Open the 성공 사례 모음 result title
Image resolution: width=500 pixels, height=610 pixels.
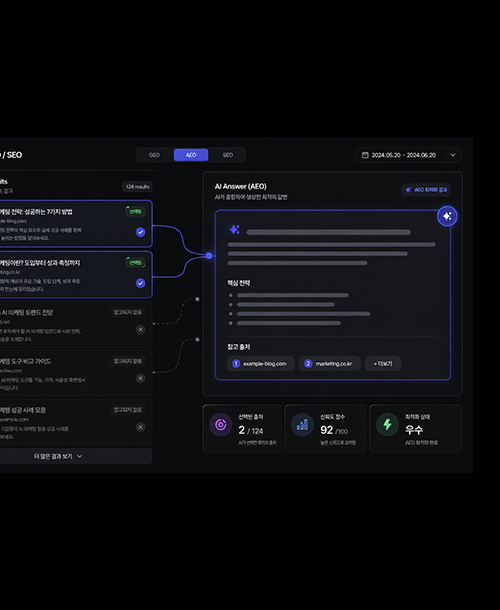(23, 410)
